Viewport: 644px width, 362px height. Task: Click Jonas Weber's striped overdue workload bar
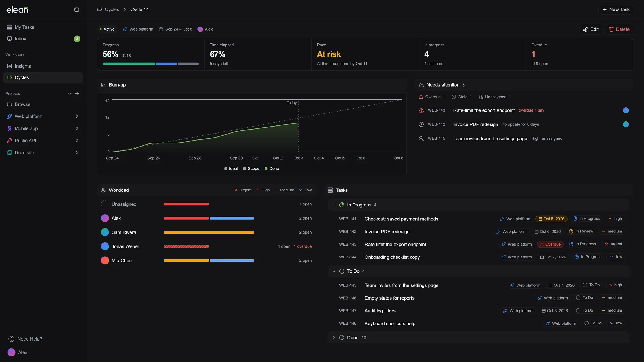[186, 246]
